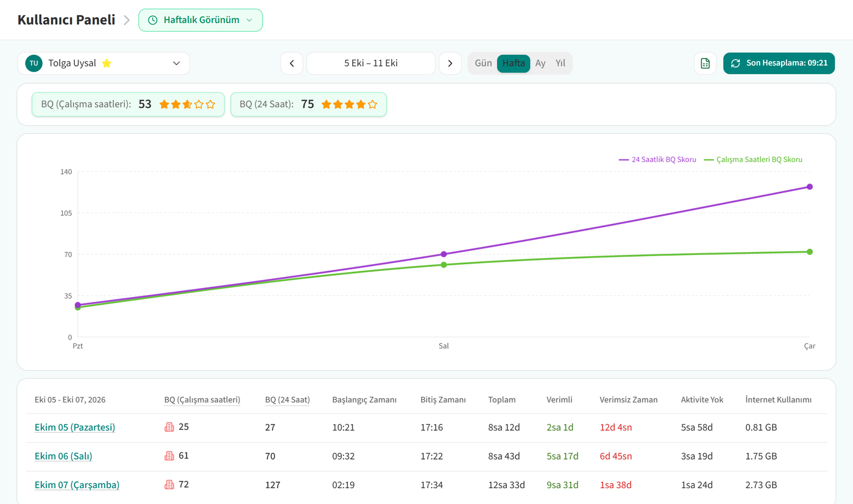Open the Ekim 07 (Çarşamba) link
The width and height of the screenshot is (853, 504).
[x=77, y=485]
